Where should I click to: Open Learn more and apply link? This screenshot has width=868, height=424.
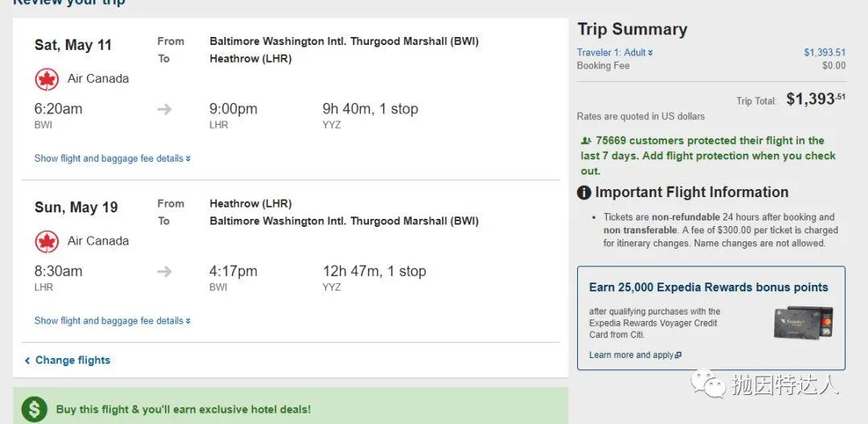[x=634, y=355]
